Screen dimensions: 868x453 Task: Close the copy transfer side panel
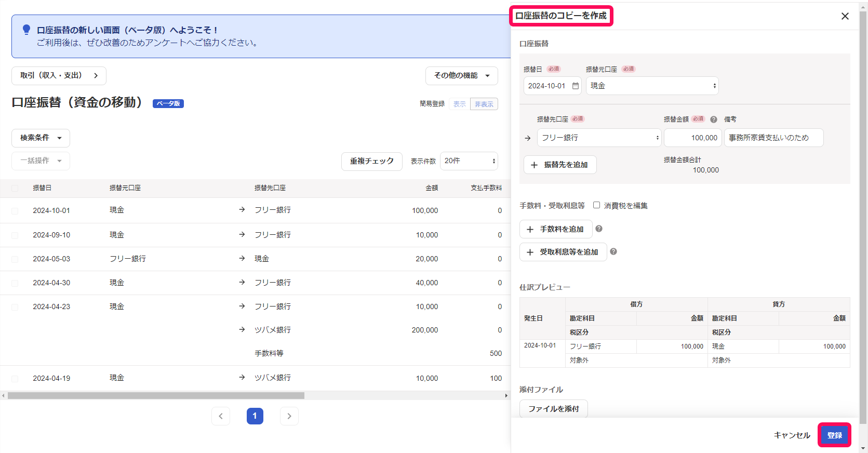click(x=845, y=16)
